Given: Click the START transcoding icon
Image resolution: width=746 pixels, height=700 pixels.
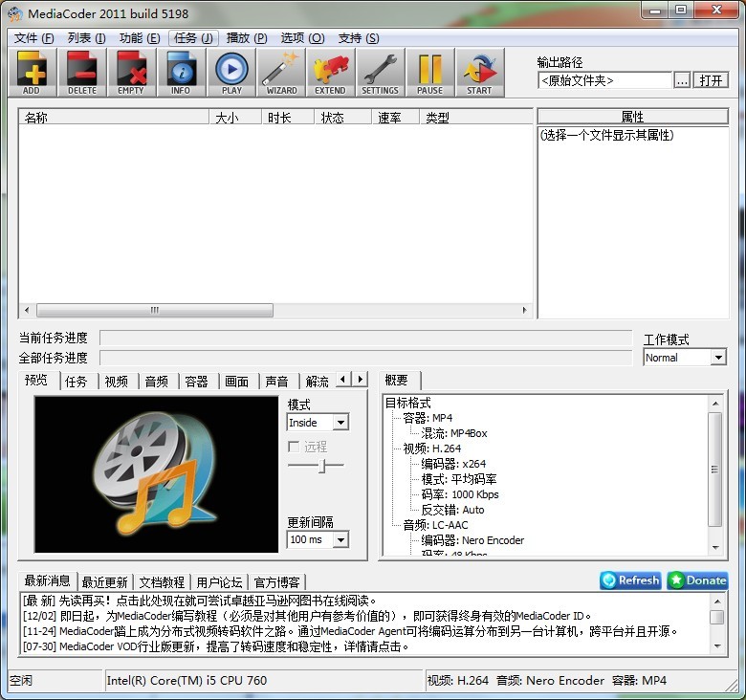Looking at the screenshot, I should [x=479, y=72].
